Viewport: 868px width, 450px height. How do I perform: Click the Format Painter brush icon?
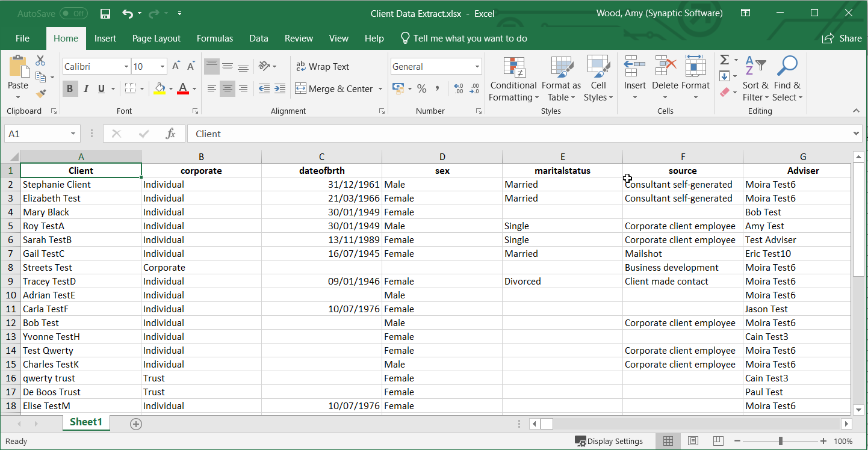click(41, 93)
